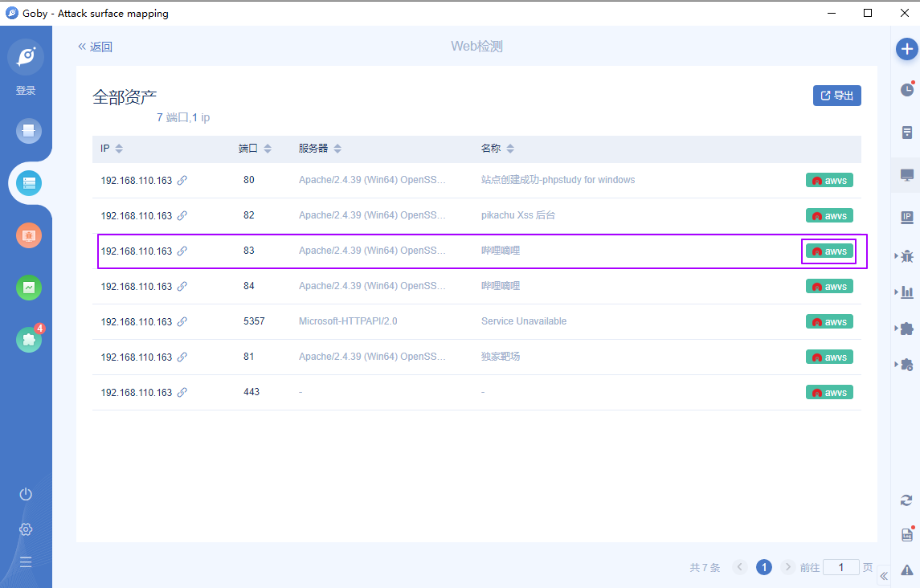The height and width of the screenshot is (588, 920).
Task: Open the green report chart icon in sidebar
Action: (x=29, y=288)
